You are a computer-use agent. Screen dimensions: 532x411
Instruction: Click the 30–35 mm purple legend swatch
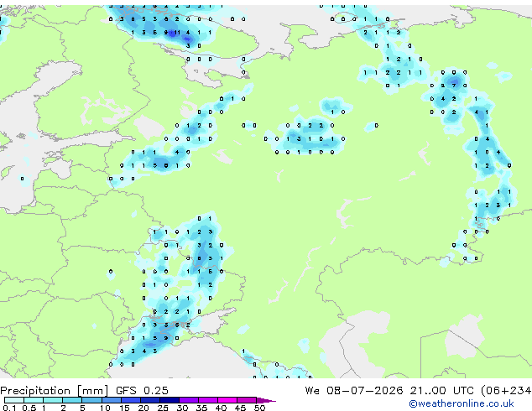[x=189, y=400]
